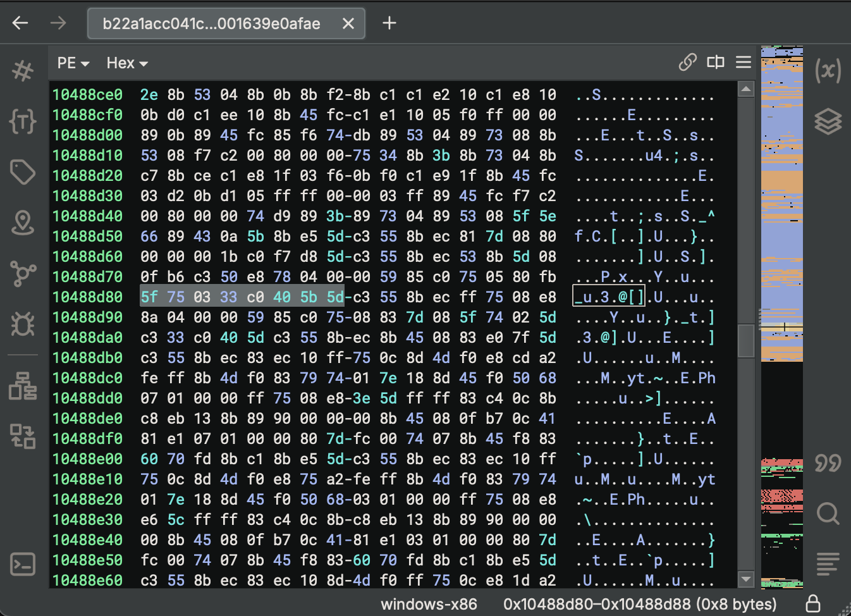Click the vertical scrollbar thumb

point(746,340)
